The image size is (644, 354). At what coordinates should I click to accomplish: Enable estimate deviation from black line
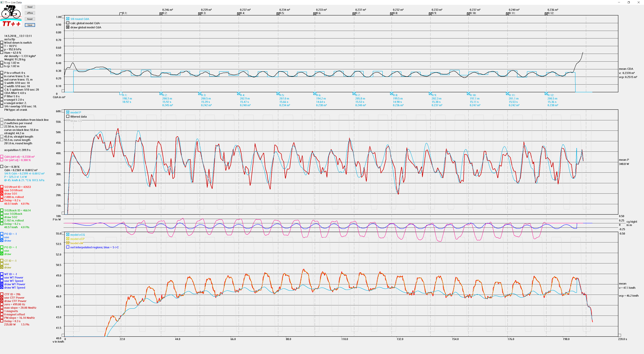pos(2,120)
